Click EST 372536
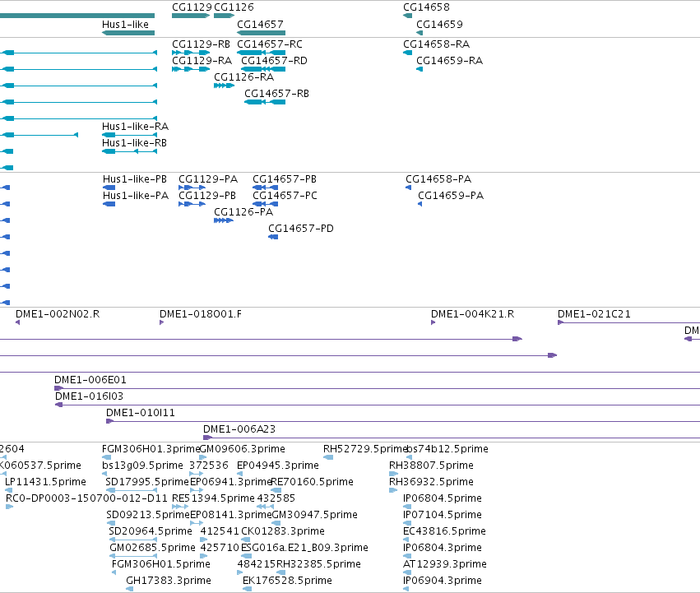 (197, 474)
